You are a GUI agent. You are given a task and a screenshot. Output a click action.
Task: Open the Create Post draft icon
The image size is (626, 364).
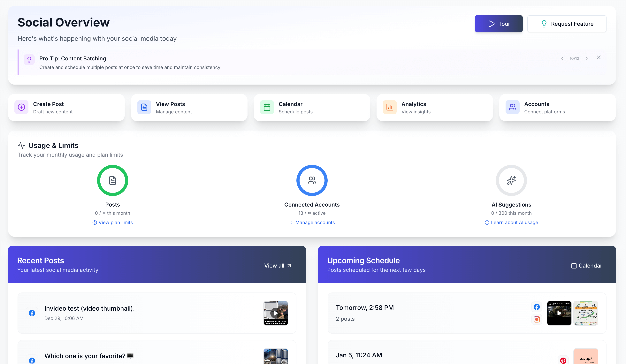21,107
